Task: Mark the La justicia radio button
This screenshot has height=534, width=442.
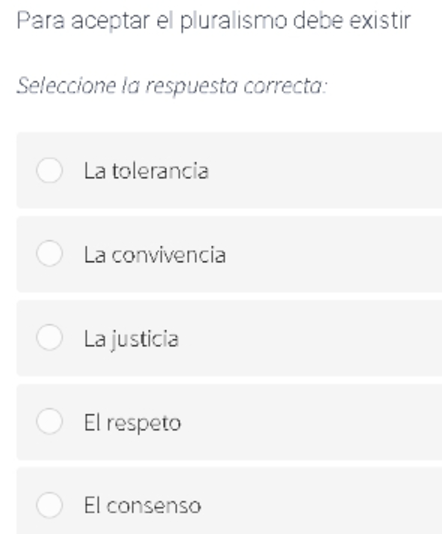Action: tap(49, 337)
